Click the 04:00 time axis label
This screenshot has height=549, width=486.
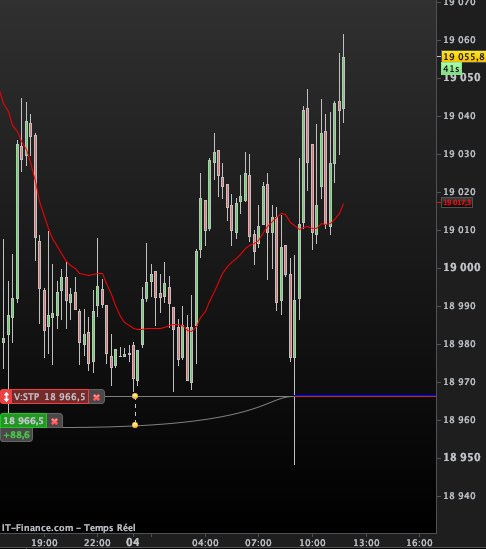(205, 543)
